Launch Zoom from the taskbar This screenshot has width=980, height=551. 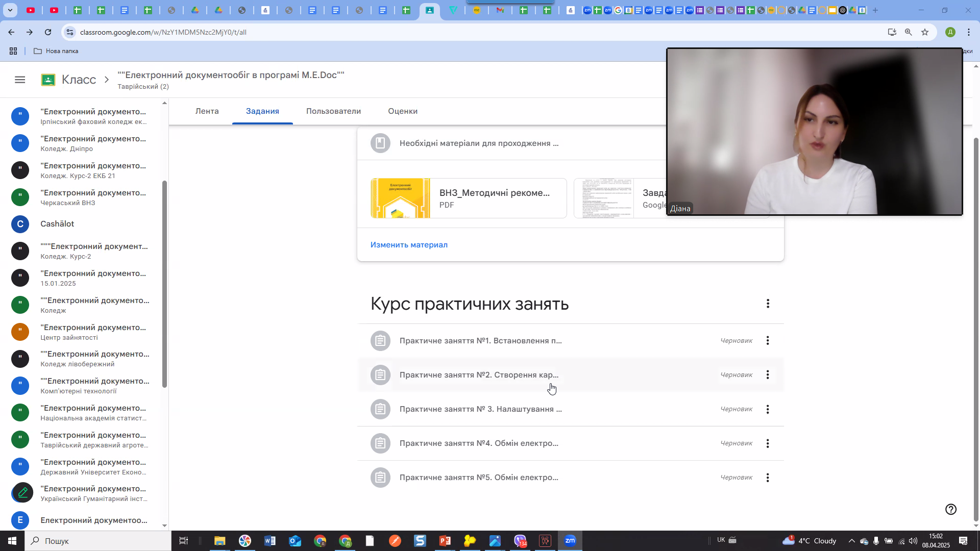click(x=571, y=541)
